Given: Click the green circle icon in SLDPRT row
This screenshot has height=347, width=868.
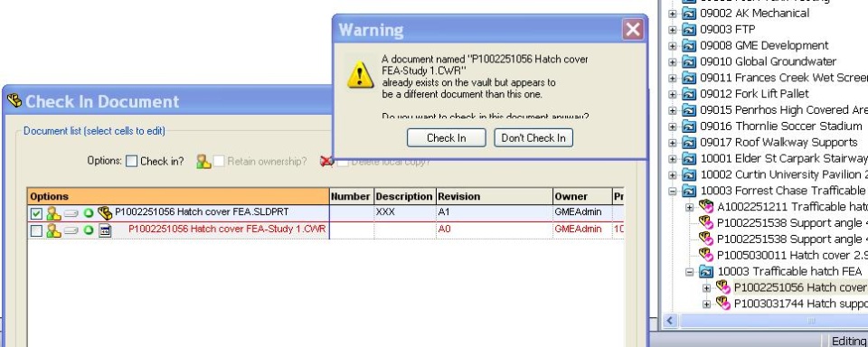Looking at the screenshot, I should click(x=88, y=213).
